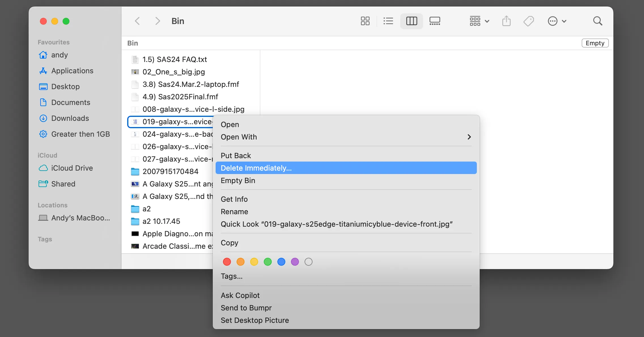This screenshot has height=337, width=644.
Task: Switch to icon grid view
Action: click(x=365, y=21)
